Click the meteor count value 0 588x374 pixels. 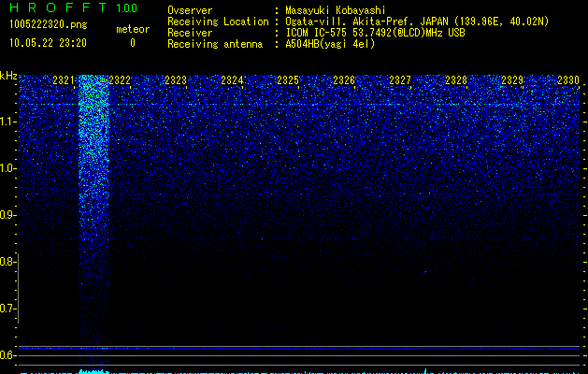[133, 43]
